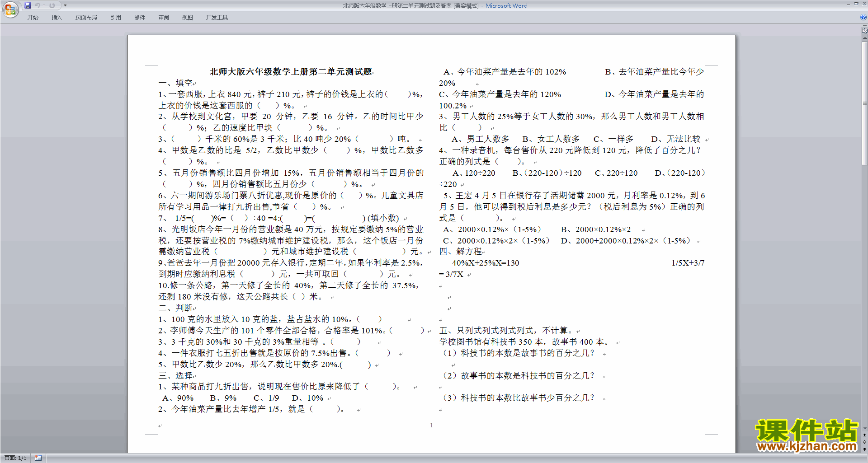Click the options line A、90% B、9% C、1/9
Image resolution: width=868 pixels, height=463 pixels.
[243, 398]
